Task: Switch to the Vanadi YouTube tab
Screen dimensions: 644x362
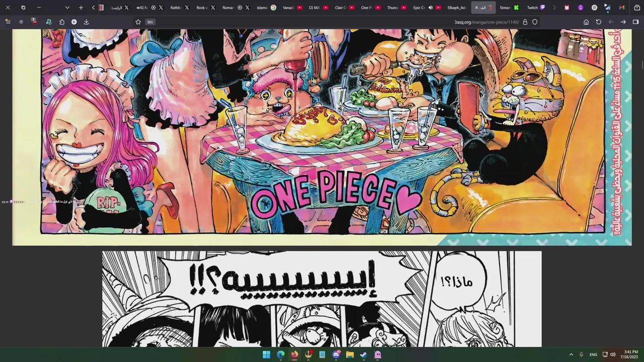Action: click(292, 8)
